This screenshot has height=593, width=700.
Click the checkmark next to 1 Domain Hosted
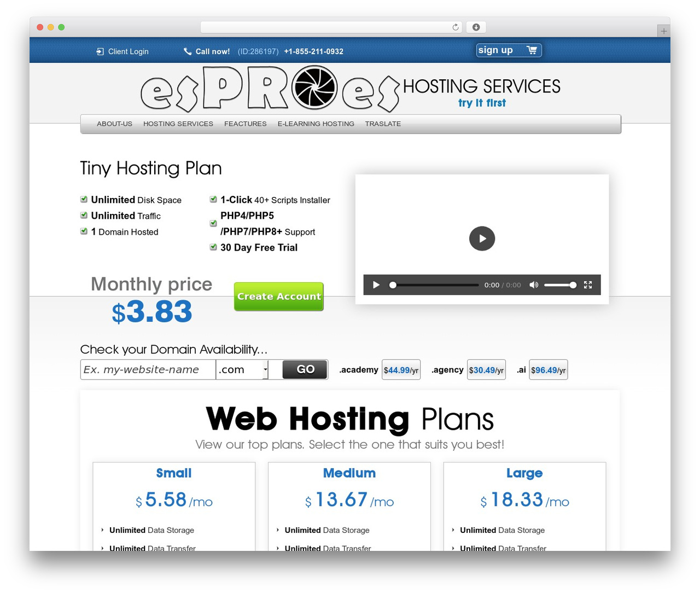tap(84, 231)
